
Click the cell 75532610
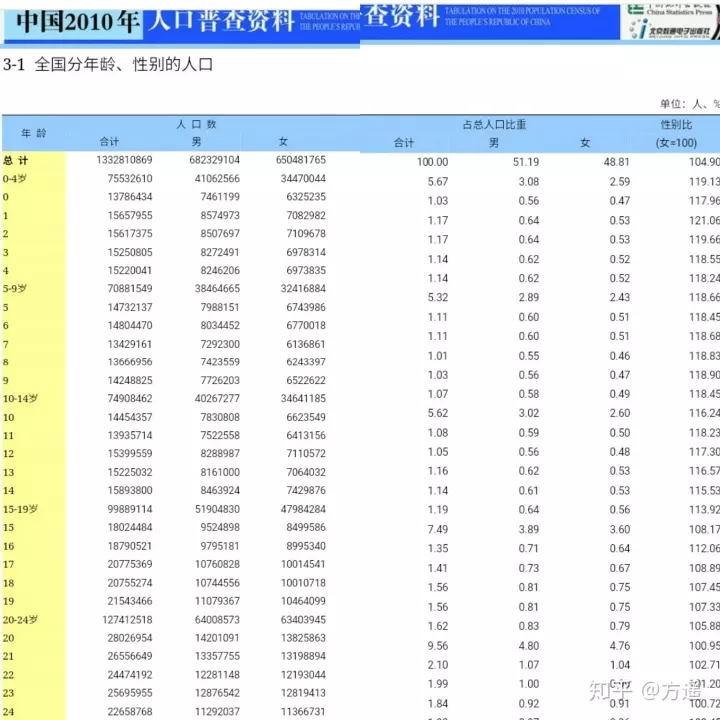[130, 178]
